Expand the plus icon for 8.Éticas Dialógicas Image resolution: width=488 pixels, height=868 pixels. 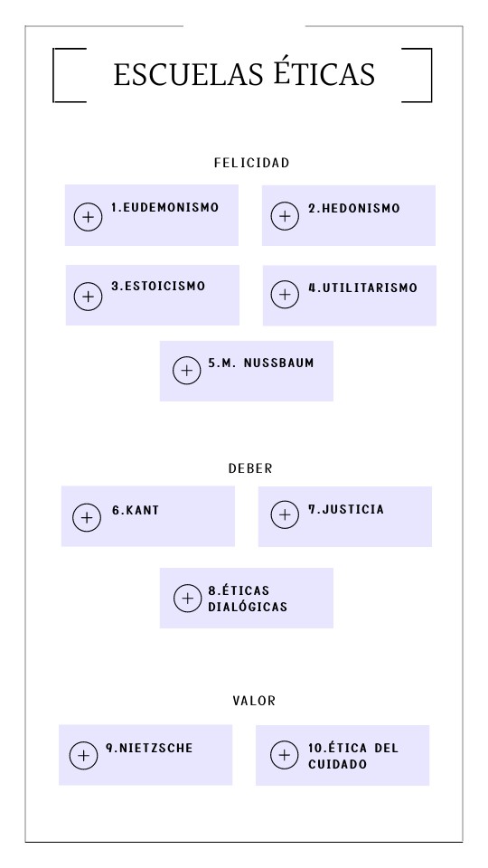[188, 599]
